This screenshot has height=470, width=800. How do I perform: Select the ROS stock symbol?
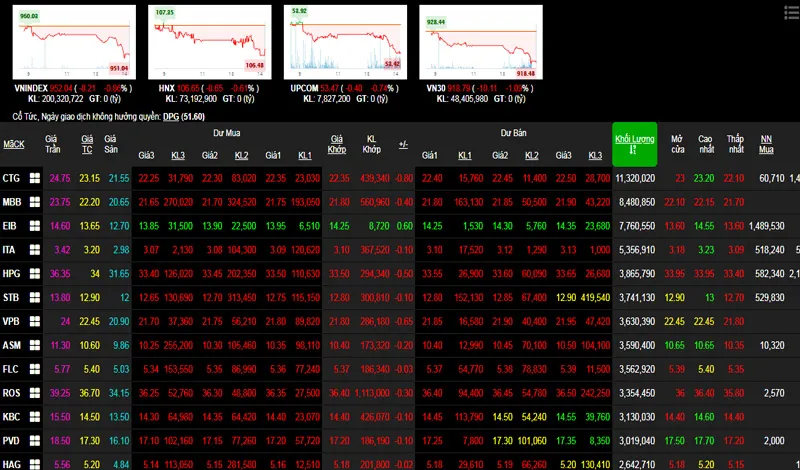12,392
